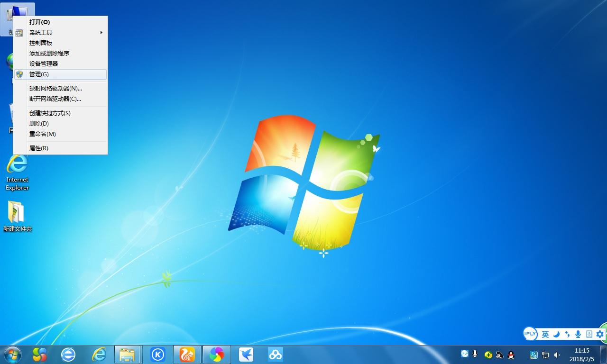Open 属性(R) from the context menu

60,148
